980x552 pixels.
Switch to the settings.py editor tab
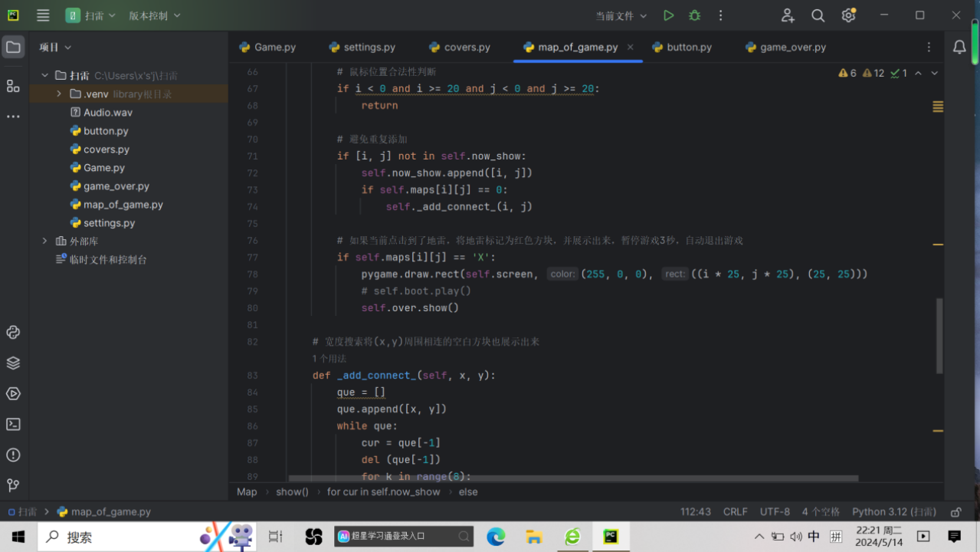[362, 48]
